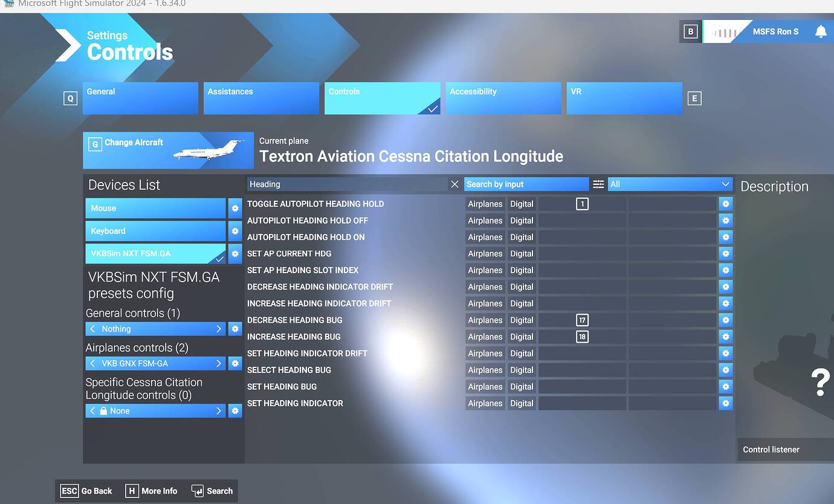The width and height of the screenshot is (834, 504).
Task: Open the filter options icon beside Search by input
Action: 598,184
